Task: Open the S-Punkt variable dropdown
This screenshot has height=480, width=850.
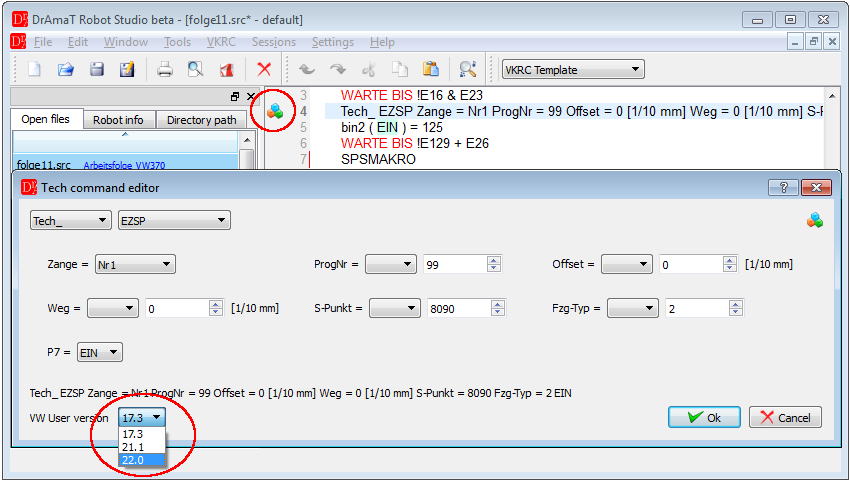Action: [395, 309]
